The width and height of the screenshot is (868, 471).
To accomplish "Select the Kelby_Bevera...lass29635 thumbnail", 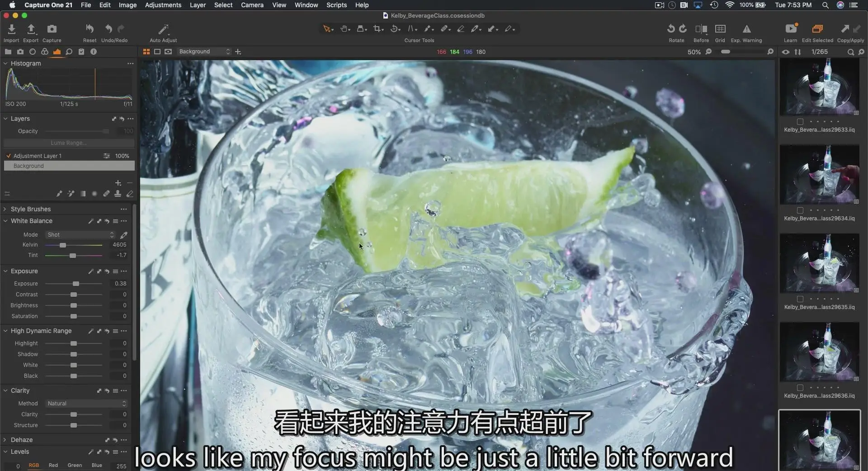I will coord(819,264).
